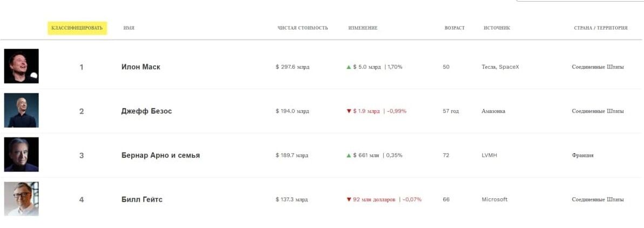The height and width of the screenshot is (228, 644).
Task: Click the green up arrow for Бернар Арно
Action: [x=349, y=155]
